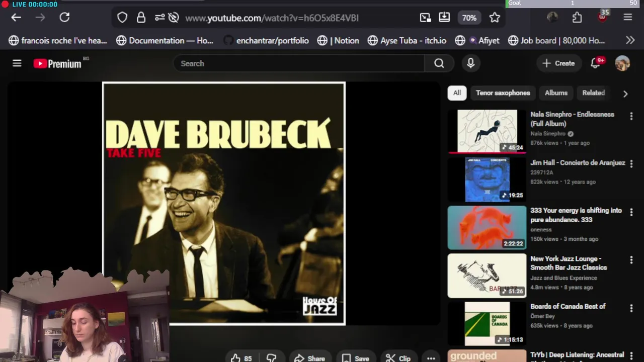Click the address bar download icon

(x=444, y=18)
